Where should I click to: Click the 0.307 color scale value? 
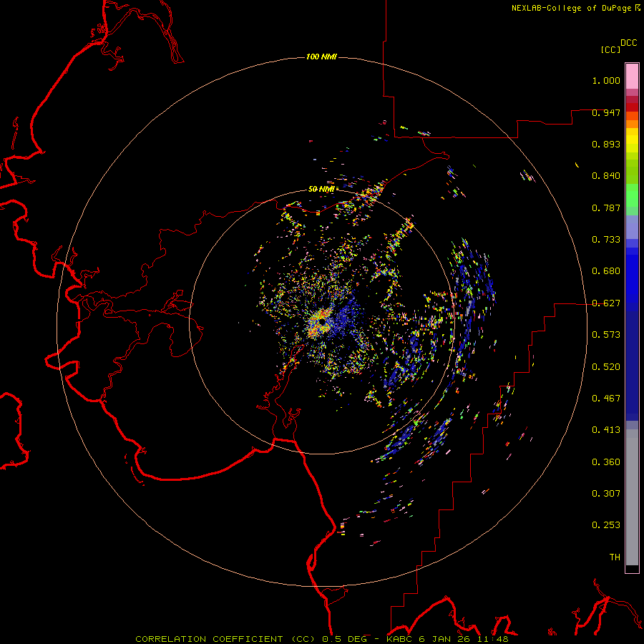606,493
